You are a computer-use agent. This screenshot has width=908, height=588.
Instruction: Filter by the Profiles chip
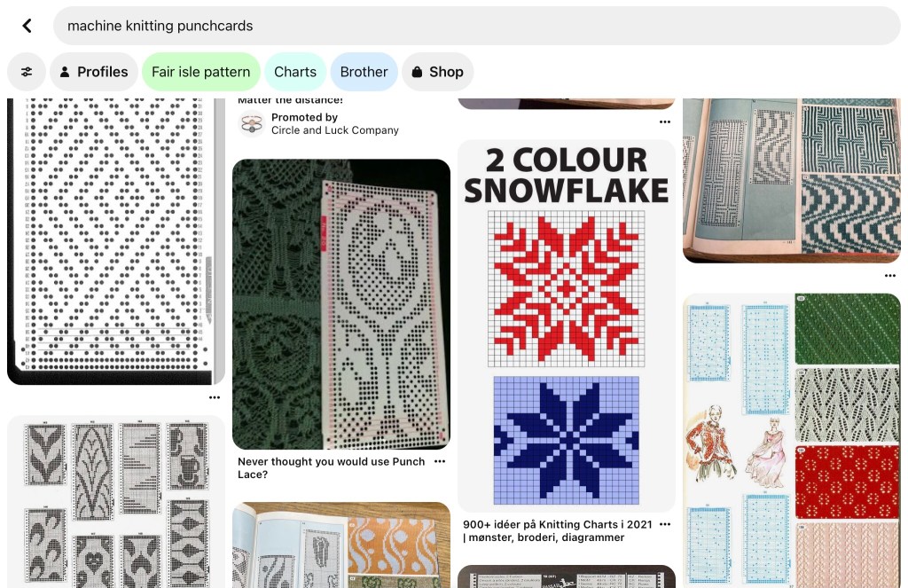(x=94, y=72)
